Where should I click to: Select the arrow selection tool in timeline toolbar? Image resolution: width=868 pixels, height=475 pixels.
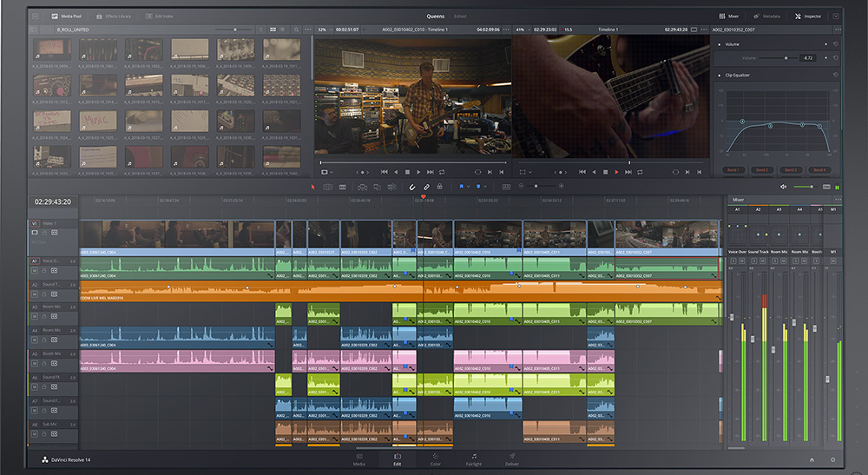tap(313, 187)
